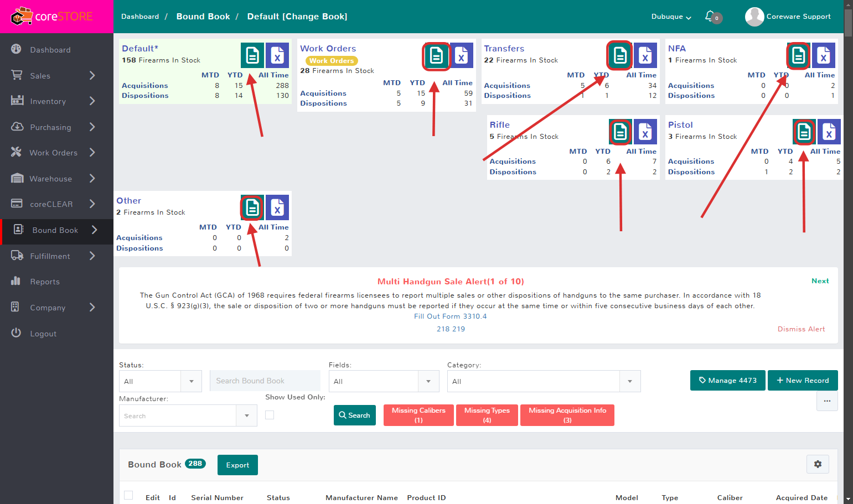Click the Coreware Support user avatar

click(x=754, y=17)
